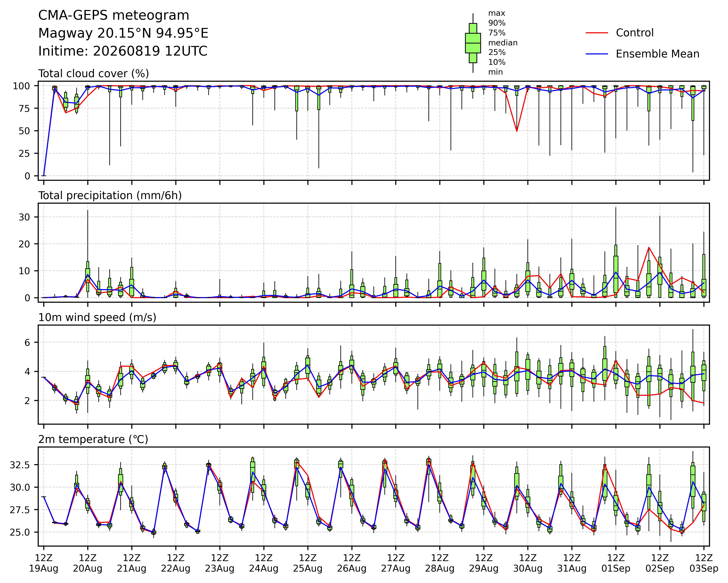Select the Control legend label
728x583 pixels.
tap(634, 33)
